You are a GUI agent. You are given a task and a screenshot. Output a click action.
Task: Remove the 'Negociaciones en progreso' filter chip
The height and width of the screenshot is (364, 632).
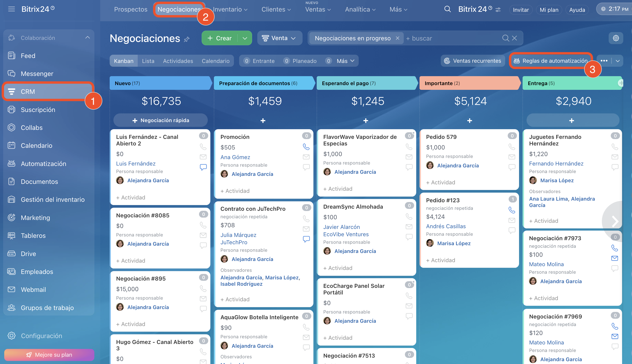[398, 38]
